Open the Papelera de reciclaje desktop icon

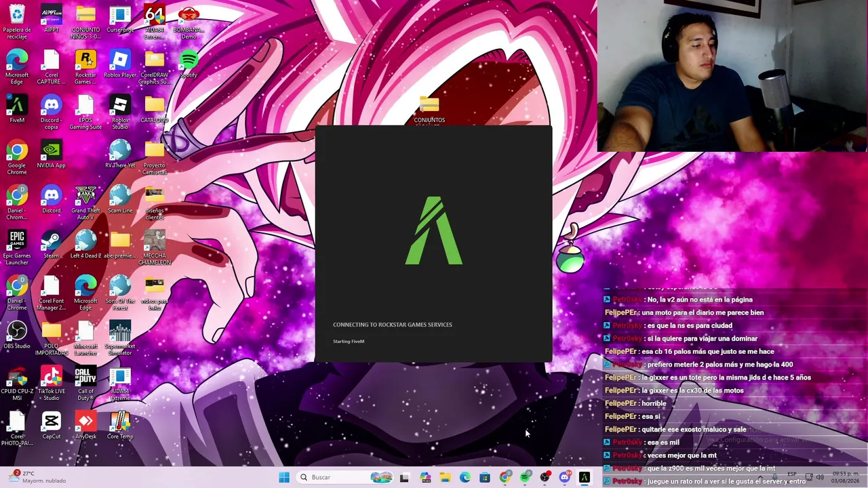tap(17, 22)
